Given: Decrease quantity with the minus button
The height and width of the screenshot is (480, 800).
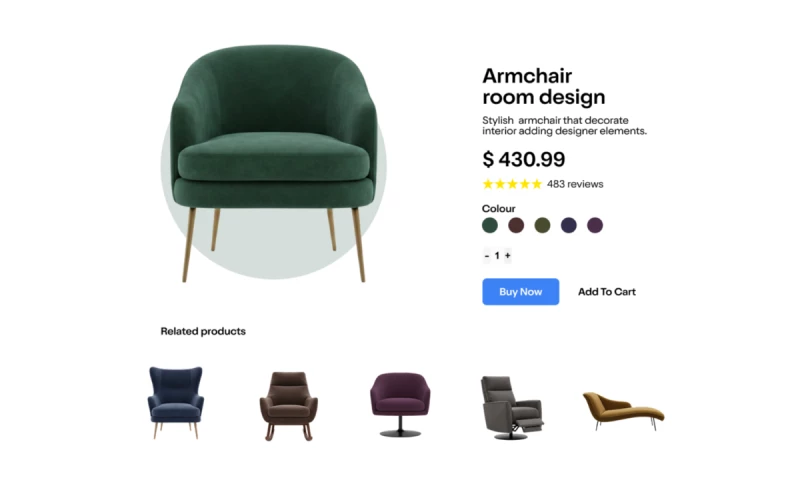Looking at the screenshot, I should (487, 256).
